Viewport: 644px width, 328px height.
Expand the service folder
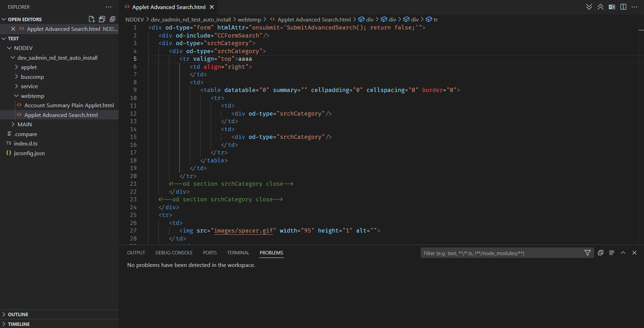(16, 86)
